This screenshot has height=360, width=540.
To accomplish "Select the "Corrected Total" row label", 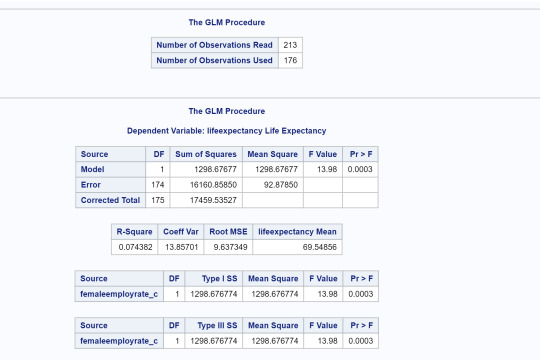I will [110, 200].
